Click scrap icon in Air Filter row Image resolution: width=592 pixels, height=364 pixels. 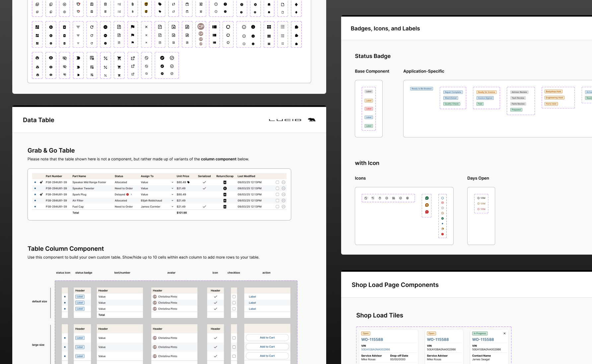point(225,201)
